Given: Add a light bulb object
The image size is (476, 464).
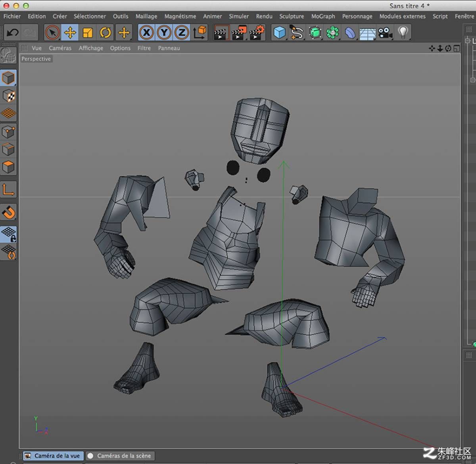Looking at the screenshot, I should (x=403, y=33).
